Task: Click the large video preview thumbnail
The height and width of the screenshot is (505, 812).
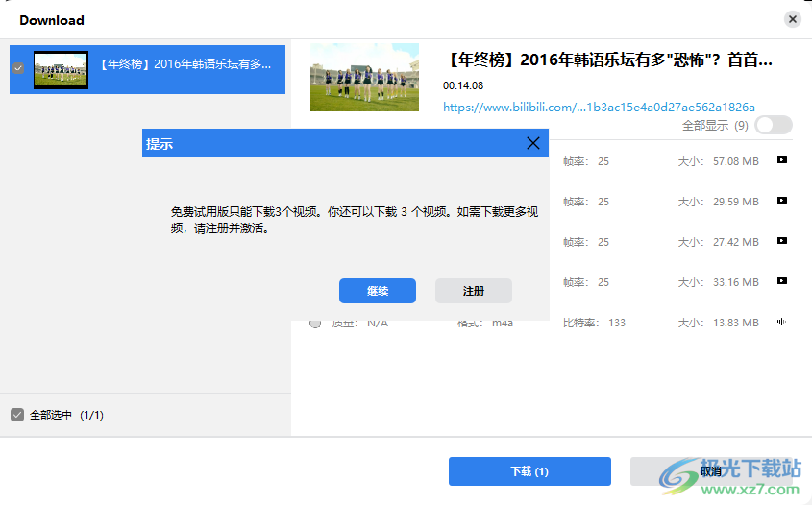Action: pyautogui.click(x=364, y=77)
